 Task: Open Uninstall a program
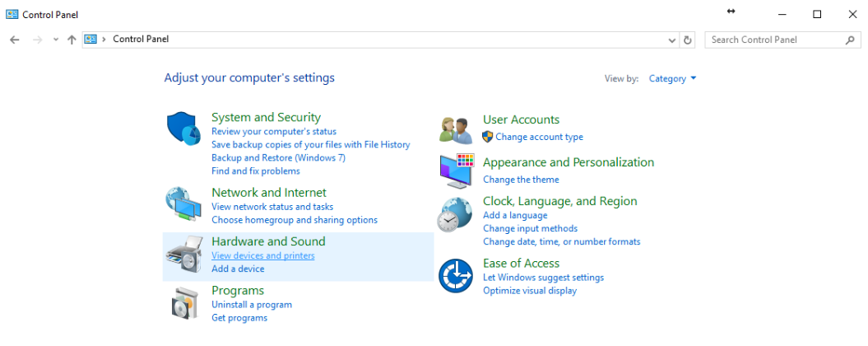click(251, 305)
